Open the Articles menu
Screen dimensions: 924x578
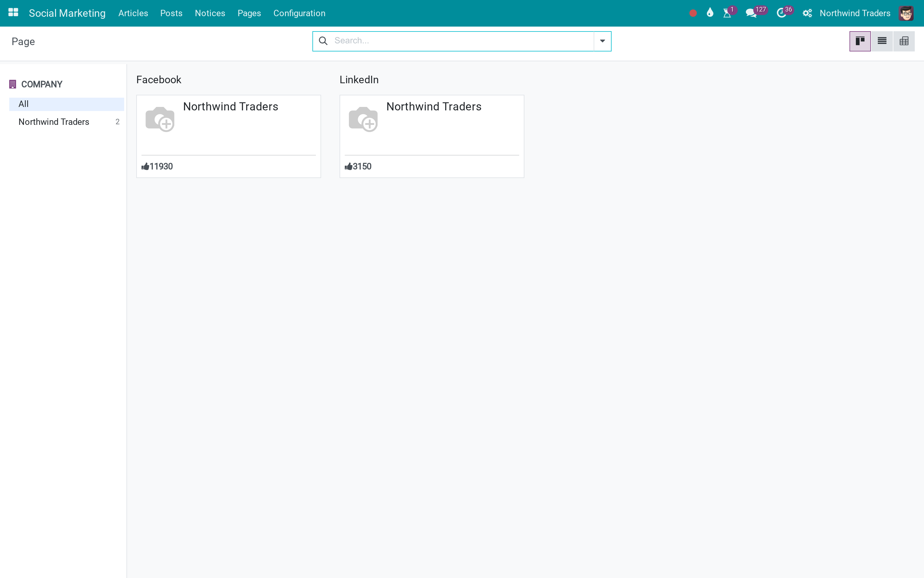coord(133,13)
